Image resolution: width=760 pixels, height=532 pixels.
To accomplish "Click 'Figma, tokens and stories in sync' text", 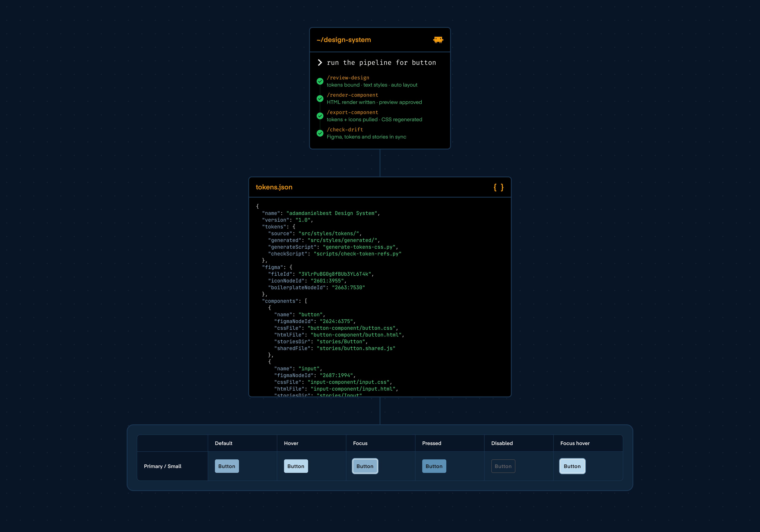I will coord(366,137).
